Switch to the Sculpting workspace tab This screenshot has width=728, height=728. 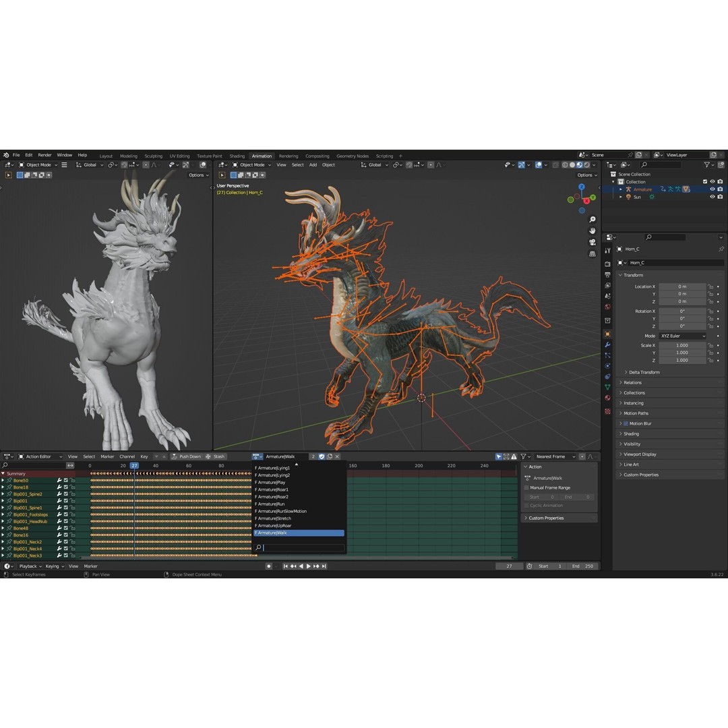(153, 156)
